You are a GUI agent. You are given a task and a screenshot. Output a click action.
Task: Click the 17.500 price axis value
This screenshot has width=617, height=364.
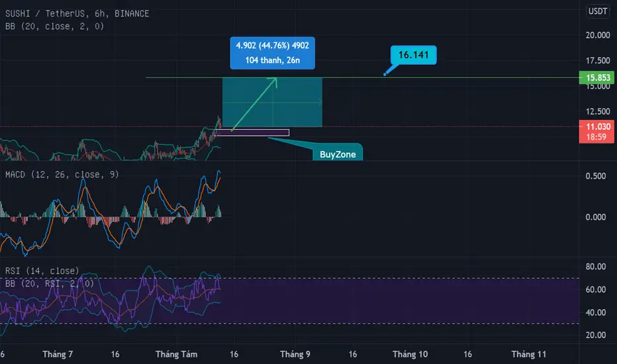click(x=598, y=61)
